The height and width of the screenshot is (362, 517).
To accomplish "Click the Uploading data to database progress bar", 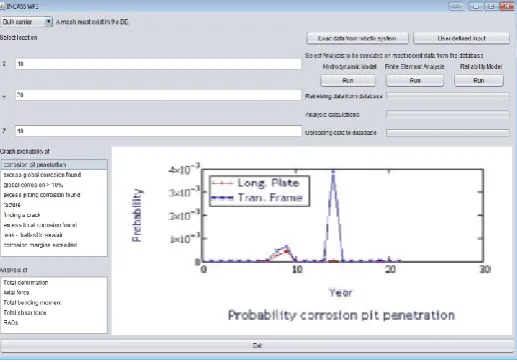I will point(448,133).
